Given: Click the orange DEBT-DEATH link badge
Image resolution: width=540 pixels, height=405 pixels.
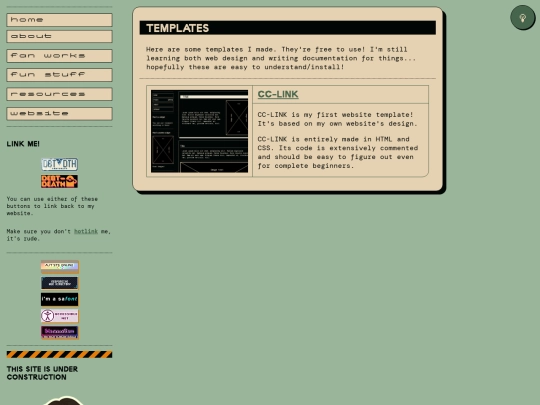Looking at the screenshot, I should tap(60, 181).
